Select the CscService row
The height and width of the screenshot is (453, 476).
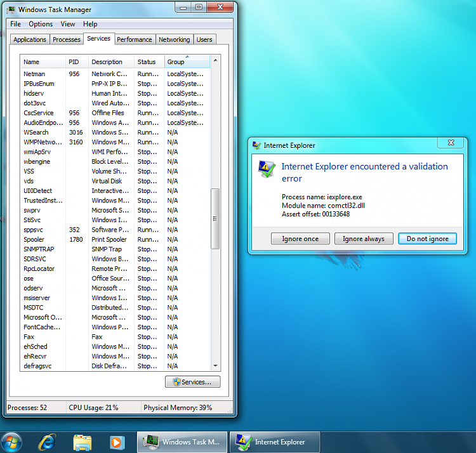point(116,113)
